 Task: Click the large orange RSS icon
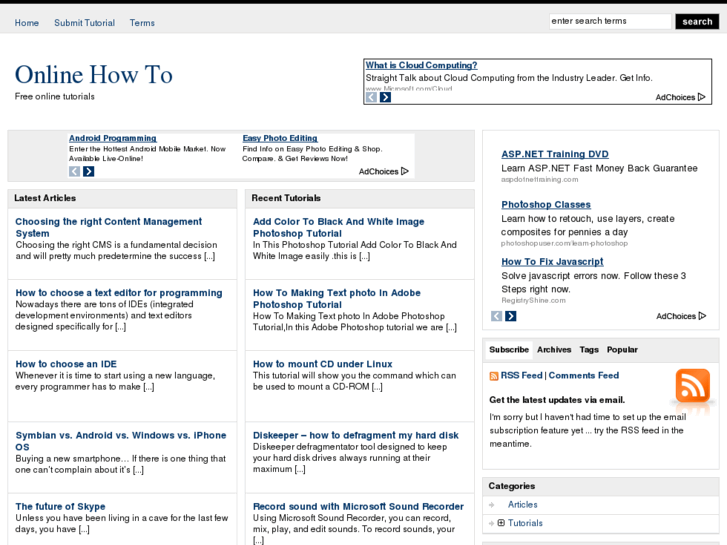pos(693,386)
